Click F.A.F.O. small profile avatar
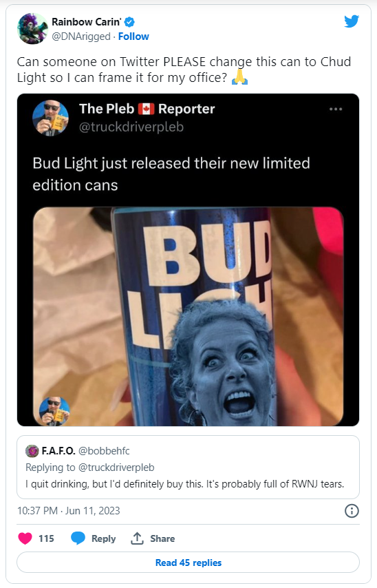Viewport: 377px width, 588px height. click(x=32, y=451)
